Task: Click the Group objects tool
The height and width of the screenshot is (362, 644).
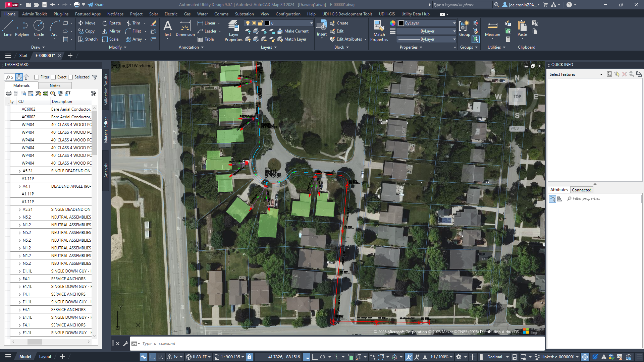Action: pos(464,28)
